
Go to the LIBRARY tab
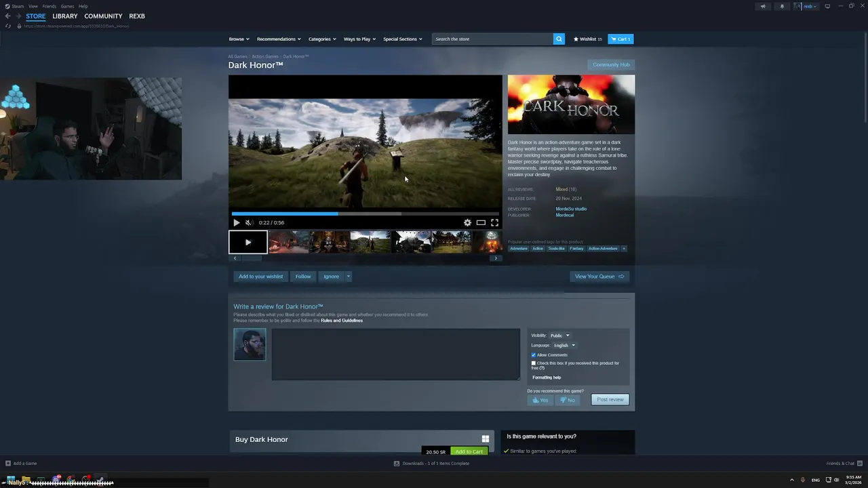tap(65, 16)
